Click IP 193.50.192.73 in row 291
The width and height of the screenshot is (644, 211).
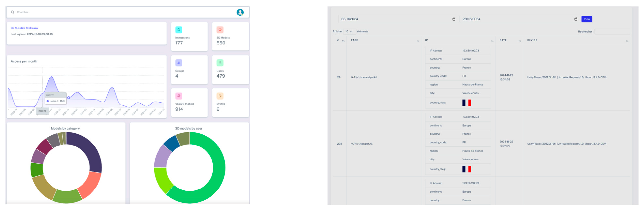470,51
